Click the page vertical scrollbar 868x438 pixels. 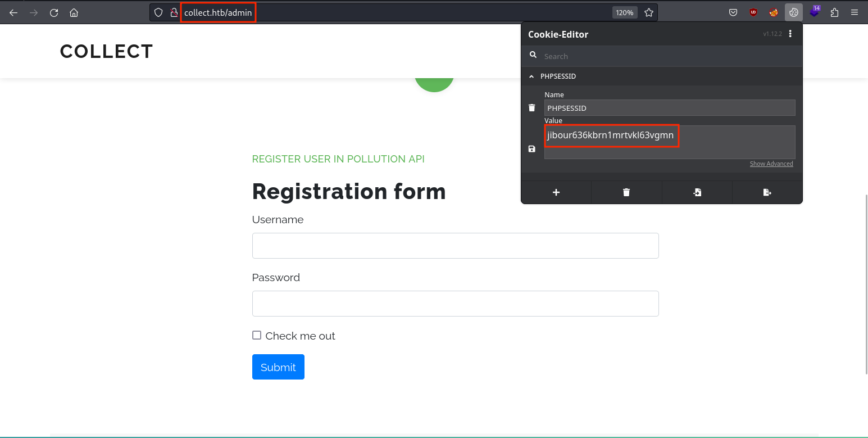coord(866,284)
